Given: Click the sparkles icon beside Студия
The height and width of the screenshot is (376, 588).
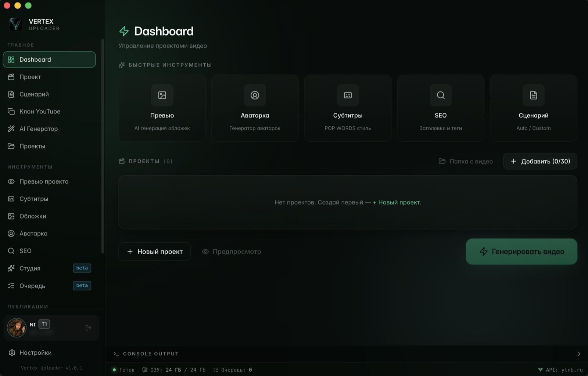Looking at the screenshot, I should click(x=11, y=268).
